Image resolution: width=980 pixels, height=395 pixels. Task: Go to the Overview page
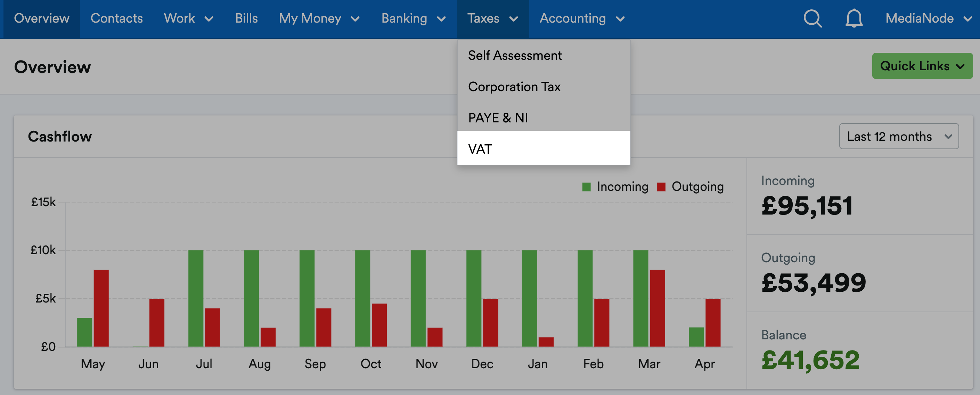pos(41,18)
